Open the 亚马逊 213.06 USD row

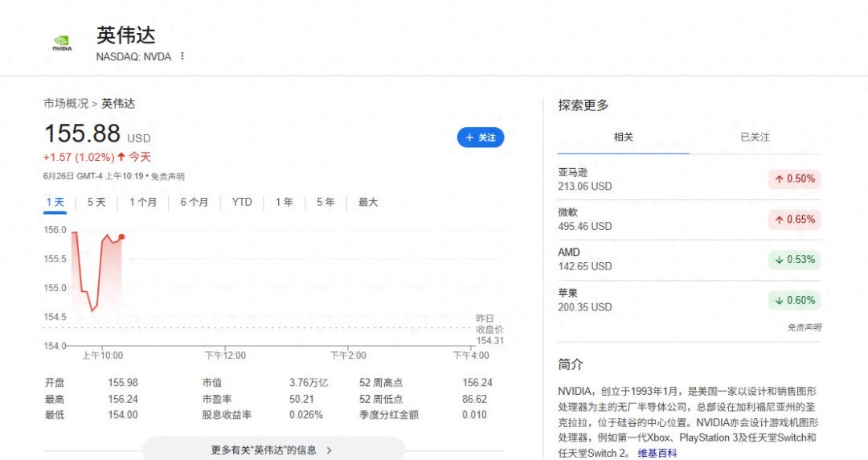(x=690, y=179)
